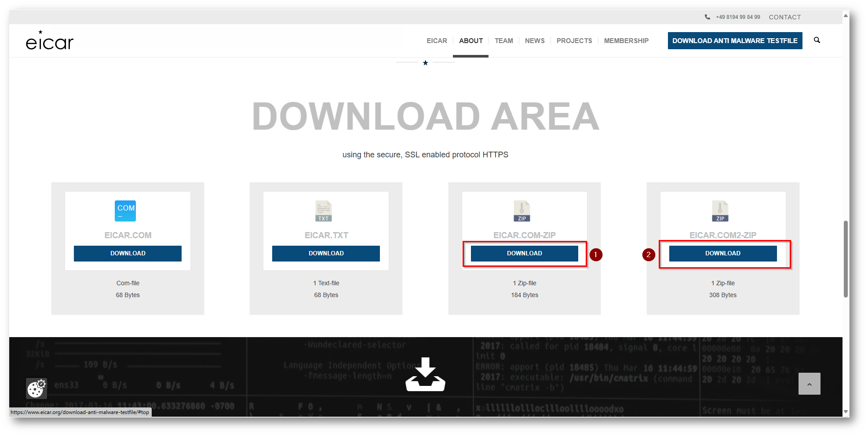This screenshot has width=868, height=436.
Task: Click the eicar logo
Action: pos(50,40)
